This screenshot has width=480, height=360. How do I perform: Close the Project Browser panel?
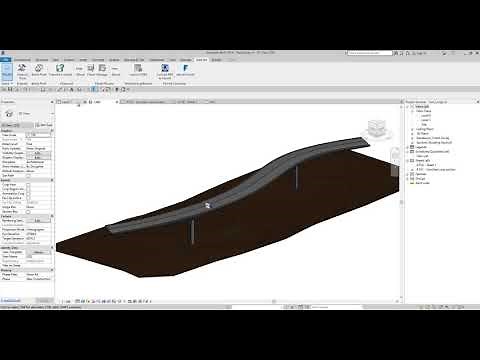pyautogui.click(x=477, y=102)
